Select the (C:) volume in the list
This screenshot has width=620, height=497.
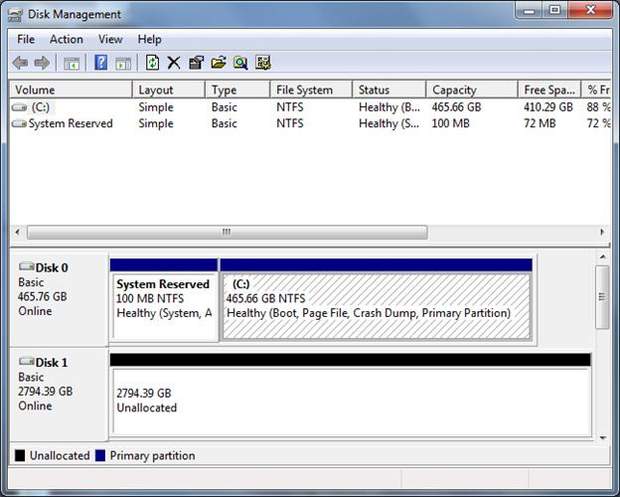(40, 107)
